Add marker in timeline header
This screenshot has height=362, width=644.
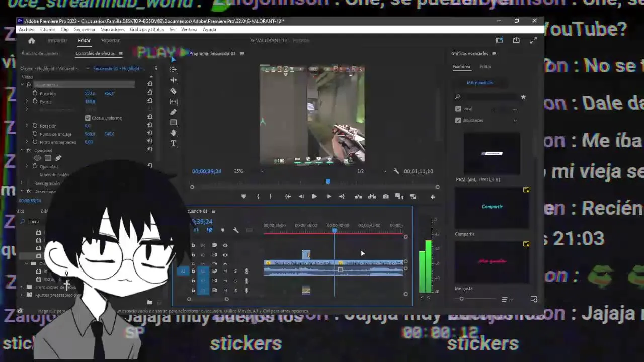pyautogui.click(x=223, y=230)
